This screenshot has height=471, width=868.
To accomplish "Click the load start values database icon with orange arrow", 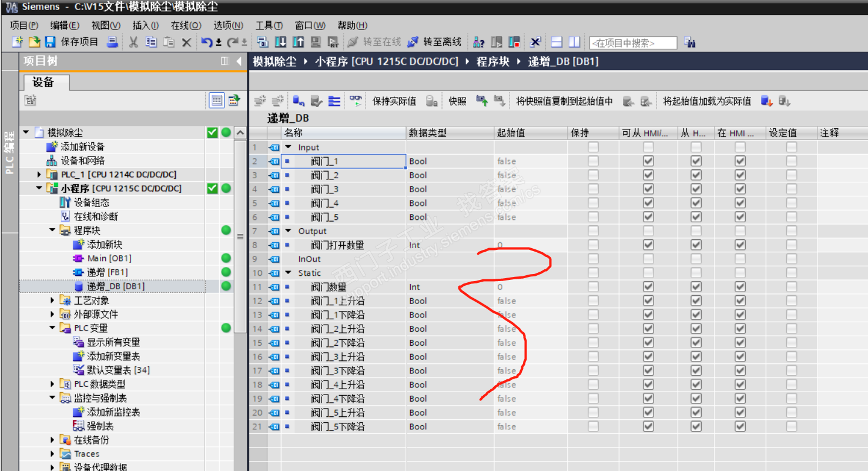I will click(x=766, y=101).
